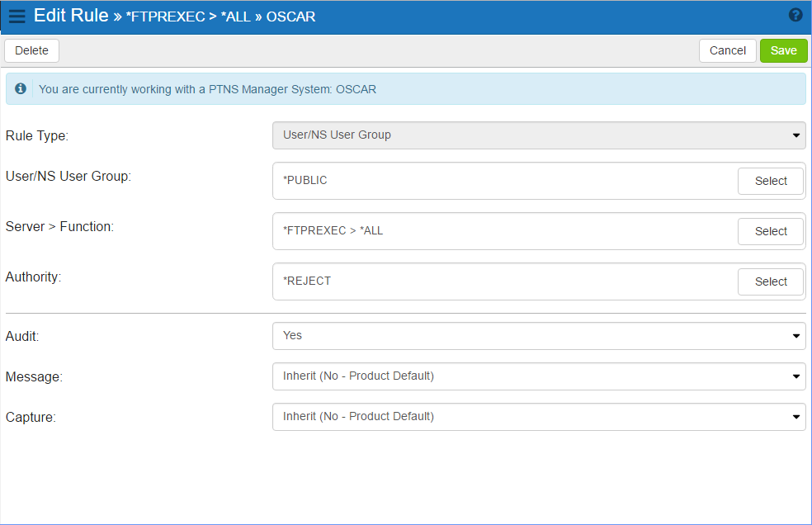Expand the Rule Type dropdown

(x=539, y=135)
